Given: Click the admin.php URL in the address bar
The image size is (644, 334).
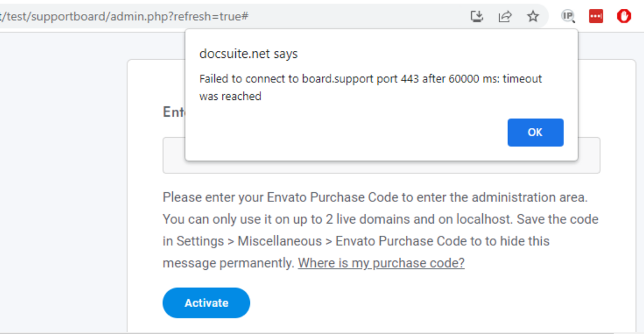Looking at the screenshot, I should pyautogui.click(x=124, y=16).
